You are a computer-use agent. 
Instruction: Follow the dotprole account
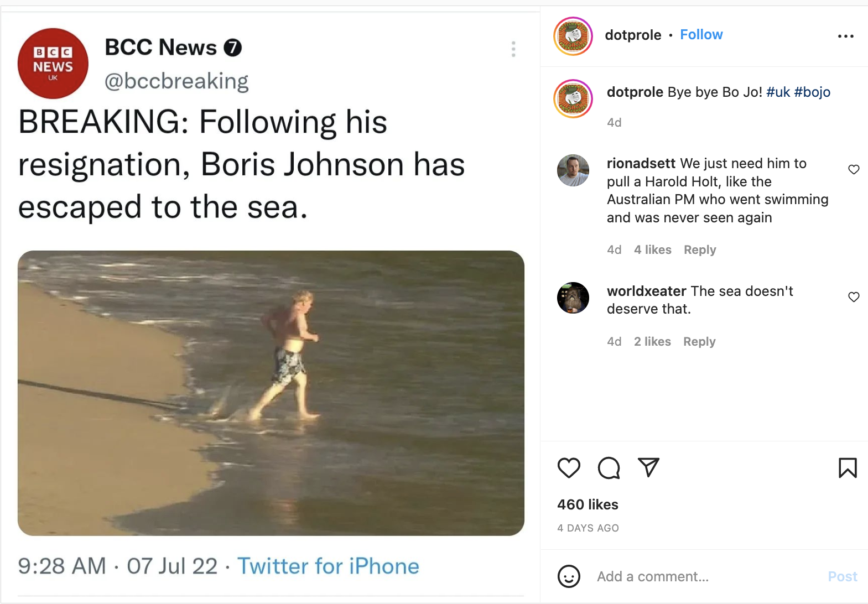[701, 35]
